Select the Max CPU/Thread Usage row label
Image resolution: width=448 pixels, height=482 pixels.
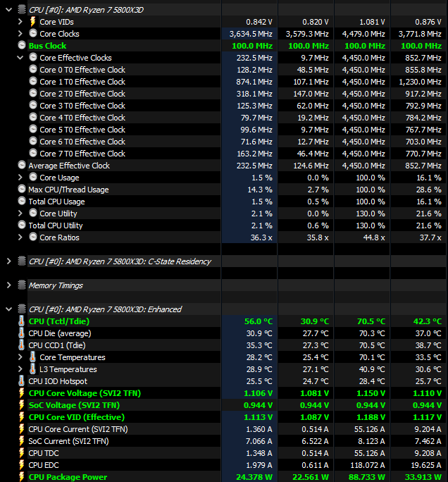[68, 190]
